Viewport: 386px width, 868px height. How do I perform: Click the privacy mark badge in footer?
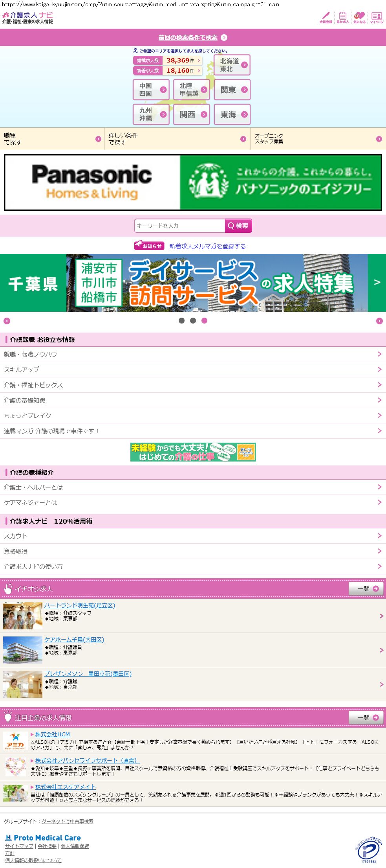tap(368, 850)
